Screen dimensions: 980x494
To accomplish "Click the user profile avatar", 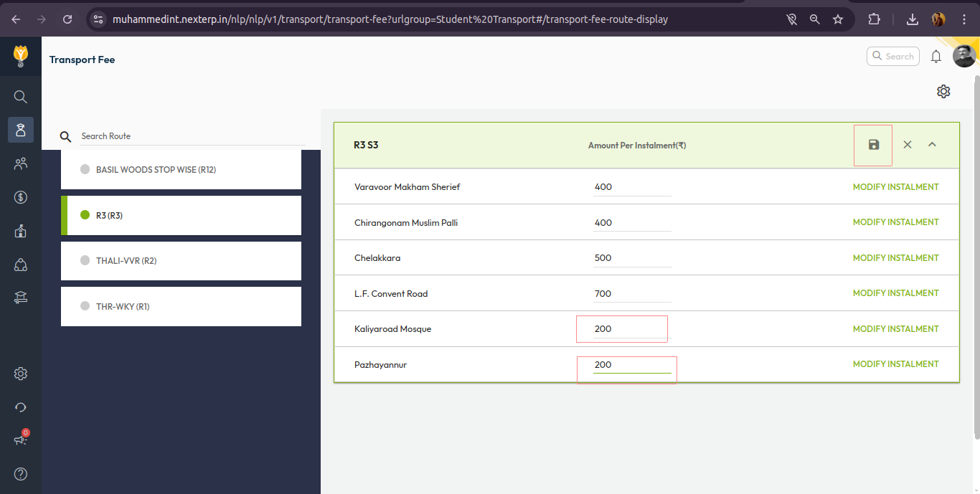I will coord(963,57).
